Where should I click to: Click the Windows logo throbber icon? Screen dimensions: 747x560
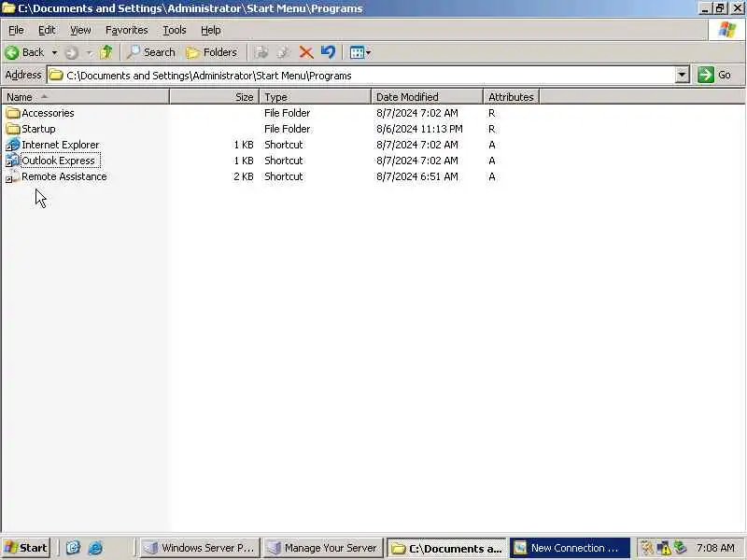pyautogui.click(x=727, y=30)
